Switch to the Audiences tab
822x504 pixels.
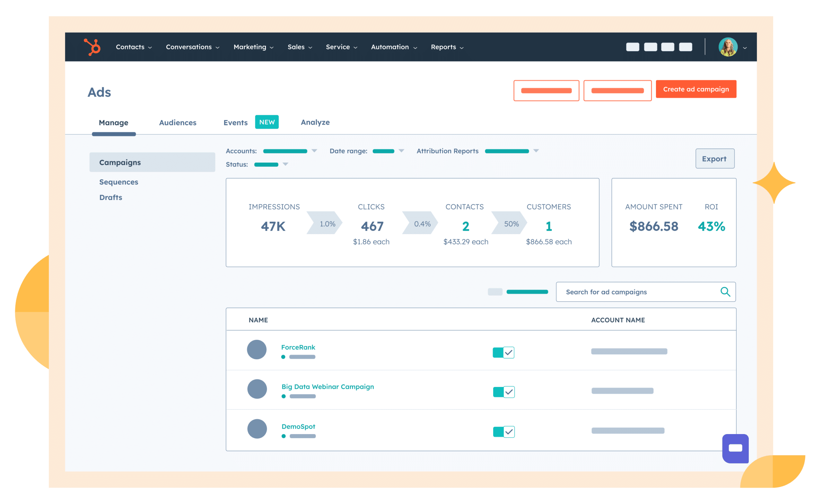coord(178,122)
